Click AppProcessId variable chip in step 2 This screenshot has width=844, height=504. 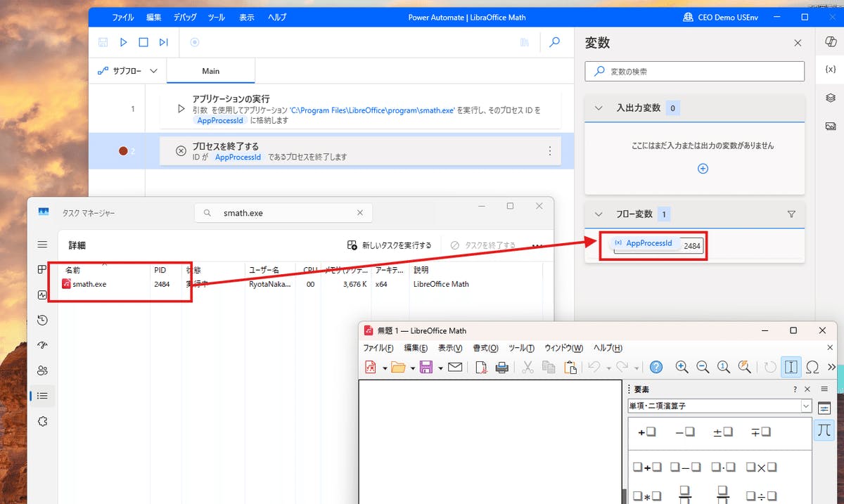click(x=238, y=157)
